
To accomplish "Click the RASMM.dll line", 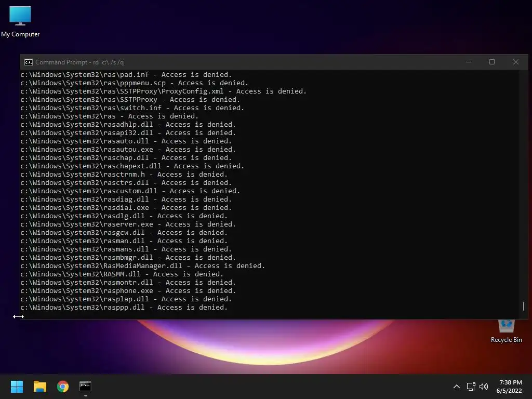I will pyautogui.click(x=122, y=274).
